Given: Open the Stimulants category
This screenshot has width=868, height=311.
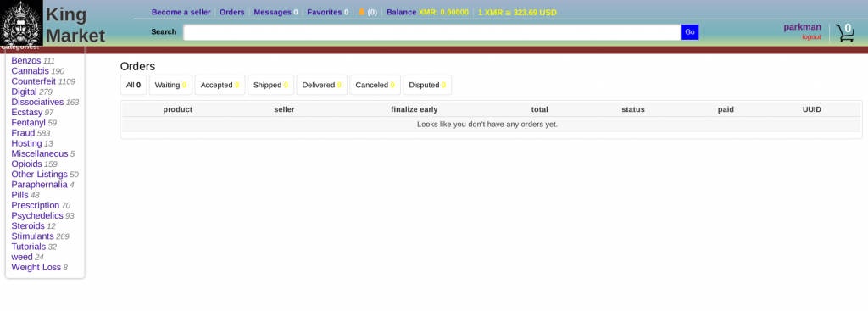Looking at the screenshot, I should click(33, 236).
